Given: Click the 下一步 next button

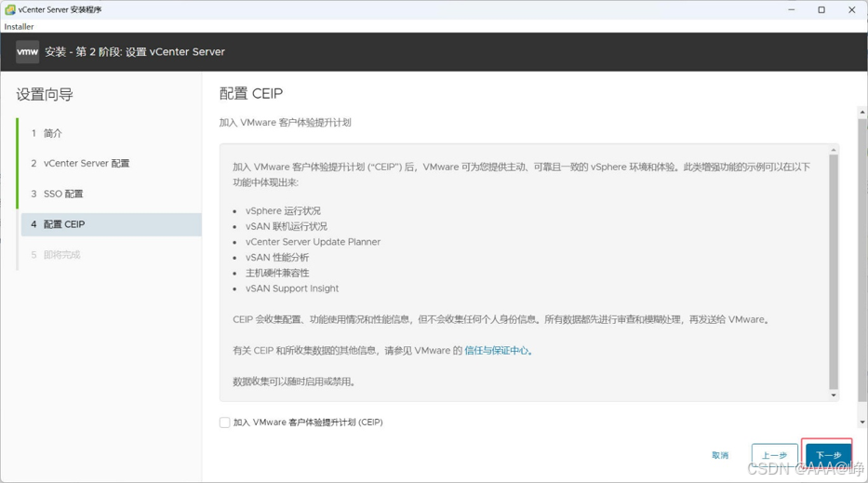Looking at the screenshot, I should [829, 455].
